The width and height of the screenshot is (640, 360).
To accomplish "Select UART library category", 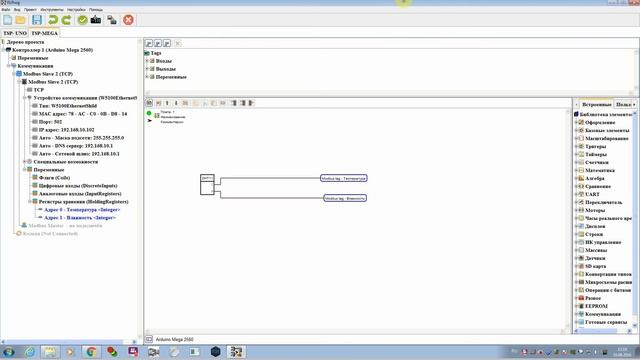I will pos(592,194).
